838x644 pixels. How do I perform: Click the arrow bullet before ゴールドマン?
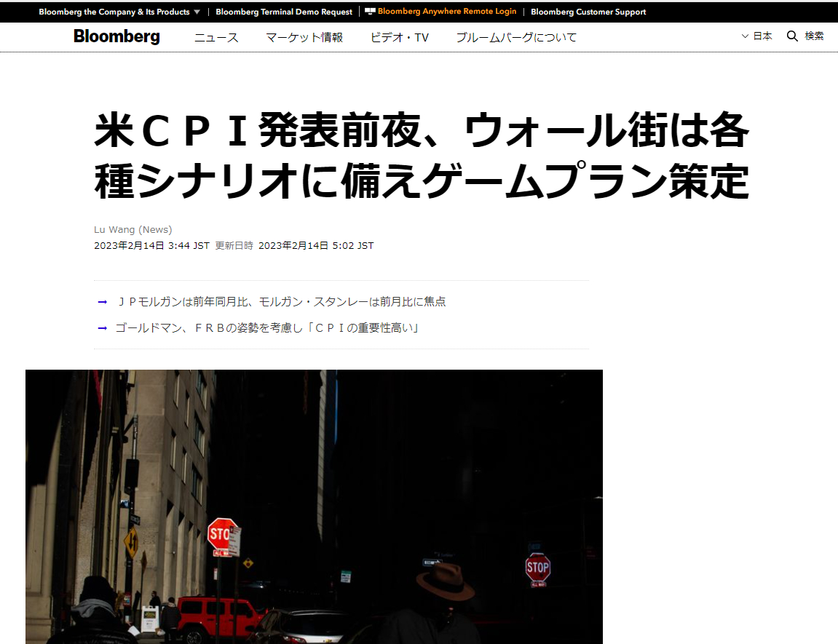pos(103,328)
